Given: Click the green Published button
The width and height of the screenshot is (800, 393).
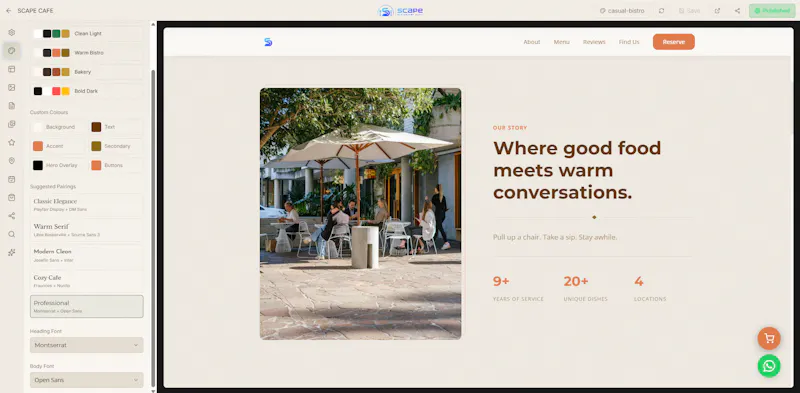Looking at the screenshot, I should click(772, 11).
